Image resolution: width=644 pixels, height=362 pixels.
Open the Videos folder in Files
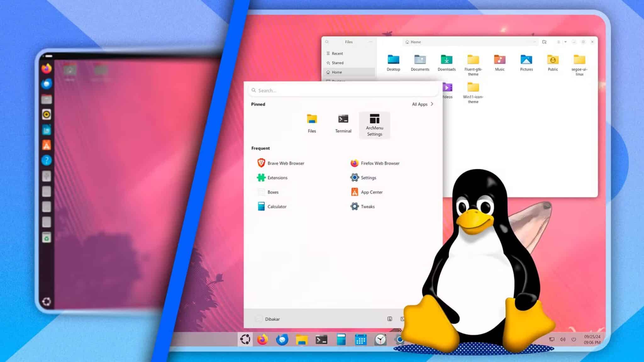pos(447,91)
